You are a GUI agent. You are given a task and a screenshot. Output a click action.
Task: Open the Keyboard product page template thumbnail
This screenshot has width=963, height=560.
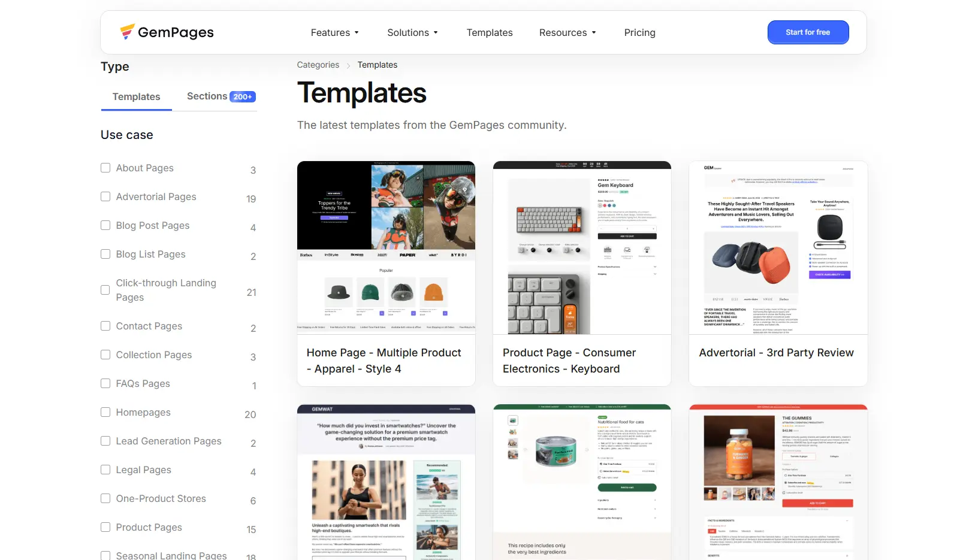pos(582,247)
